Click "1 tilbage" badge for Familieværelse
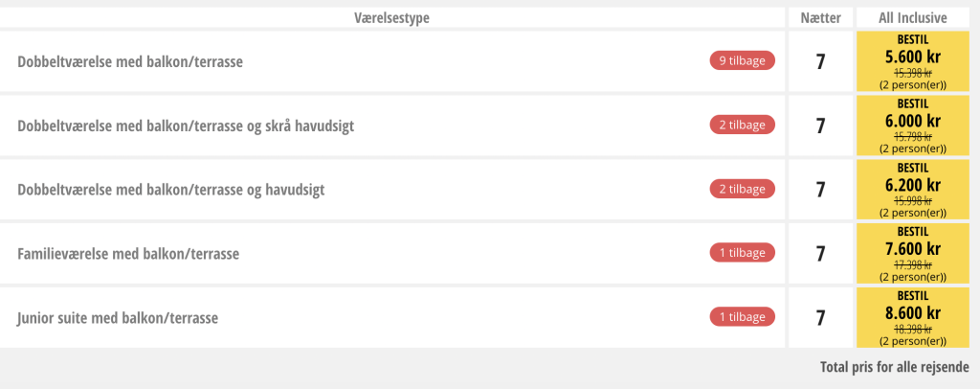 (x=742, y=253)
